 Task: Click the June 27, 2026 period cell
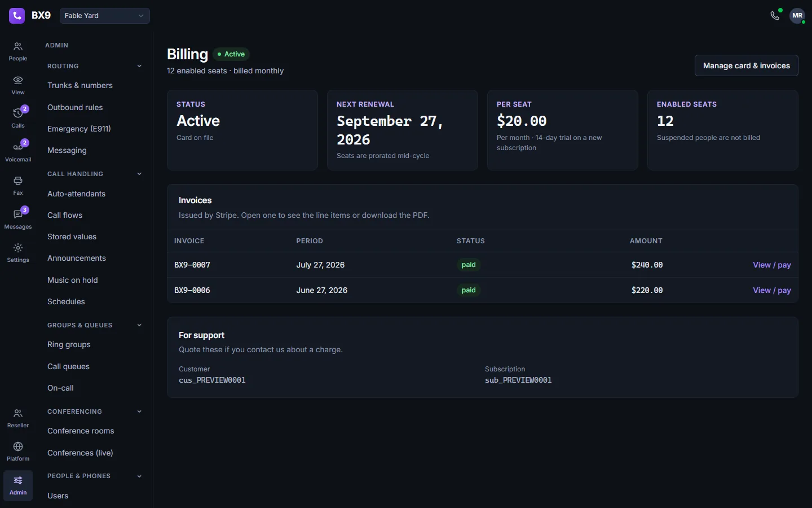click(x=322, y=290)
